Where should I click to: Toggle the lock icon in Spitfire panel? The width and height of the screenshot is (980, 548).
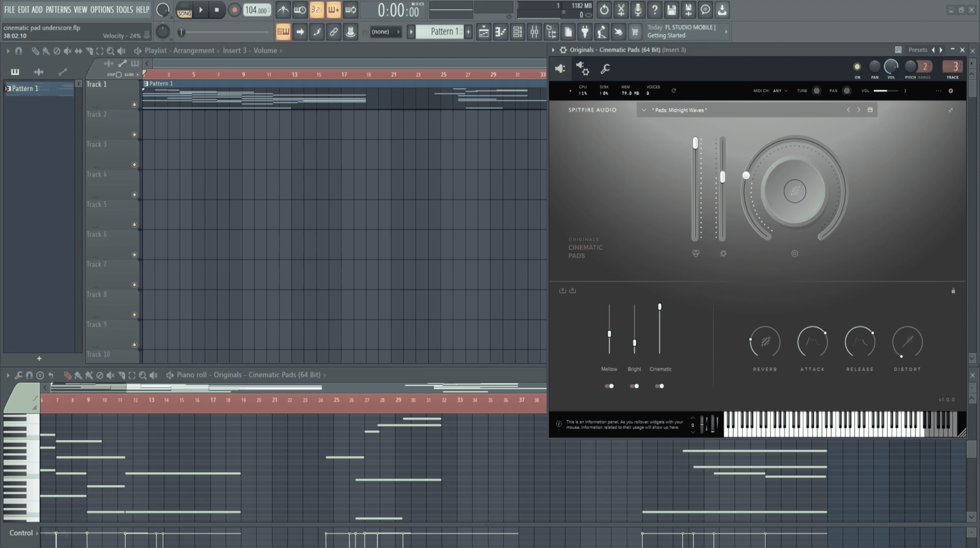pos(953,291)
